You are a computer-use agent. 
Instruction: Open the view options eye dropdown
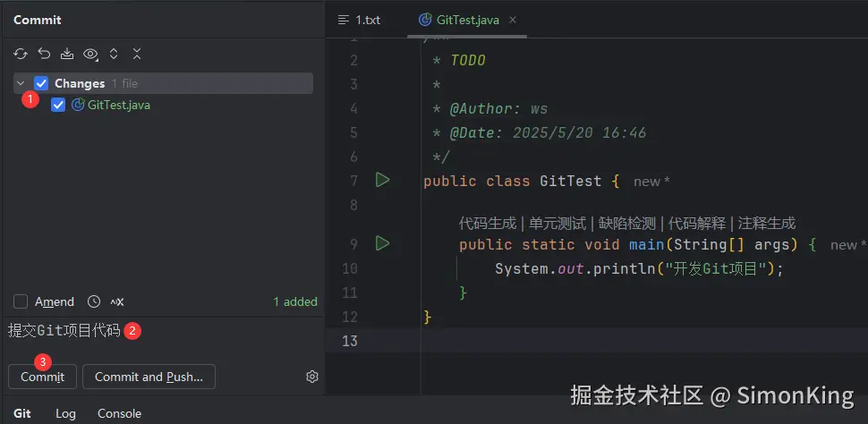point(90,54)
